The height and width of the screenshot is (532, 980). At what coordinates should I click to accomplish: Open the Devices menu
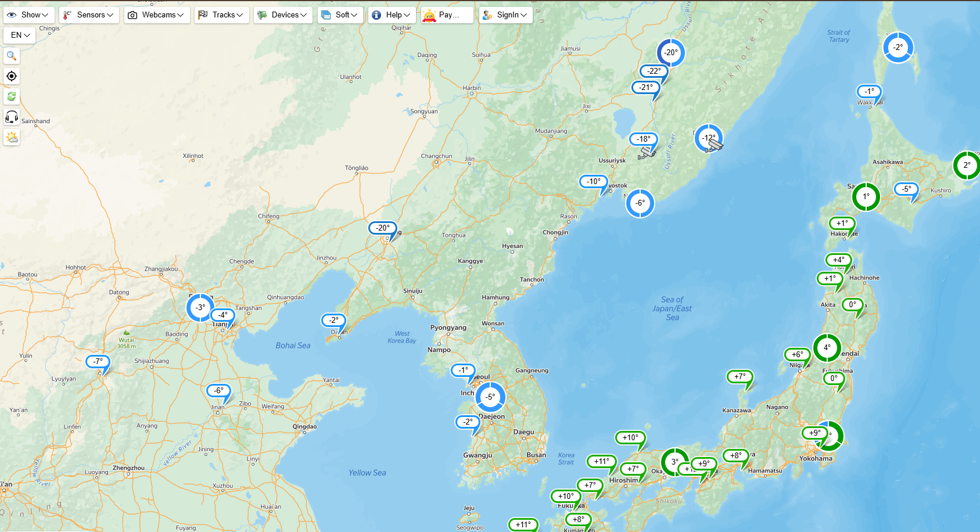[283, 15]
